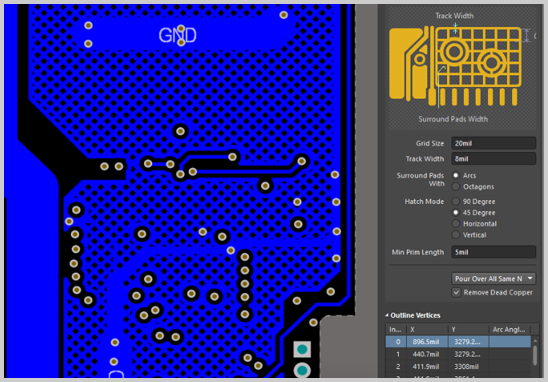Click the vertices table scrollbar
This screenshot has height=382, width=548.
click(x=535, y=355)
